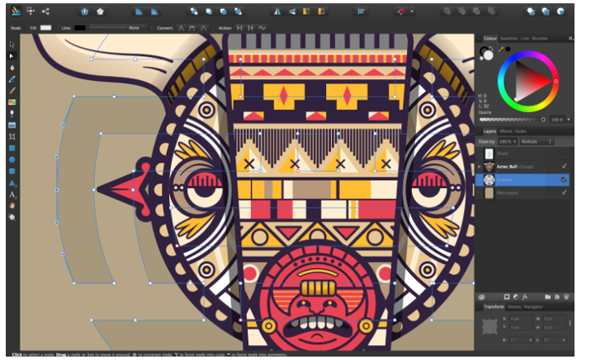Screen dimensions: 591x364
Task: Hide the Rectangle layer via its checkmark
Action: (x=564, y=192)
